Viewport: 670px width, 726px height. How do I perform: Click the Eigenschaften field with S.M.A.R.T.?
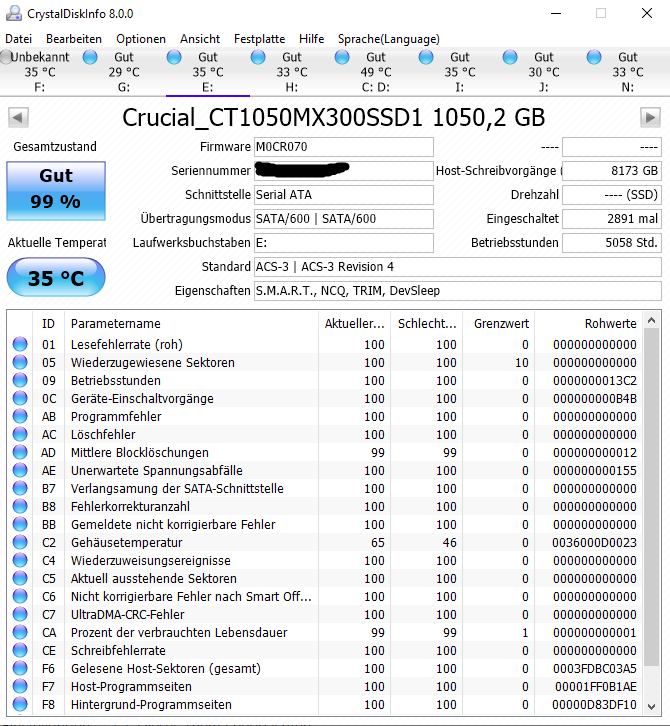click(457, 291)
